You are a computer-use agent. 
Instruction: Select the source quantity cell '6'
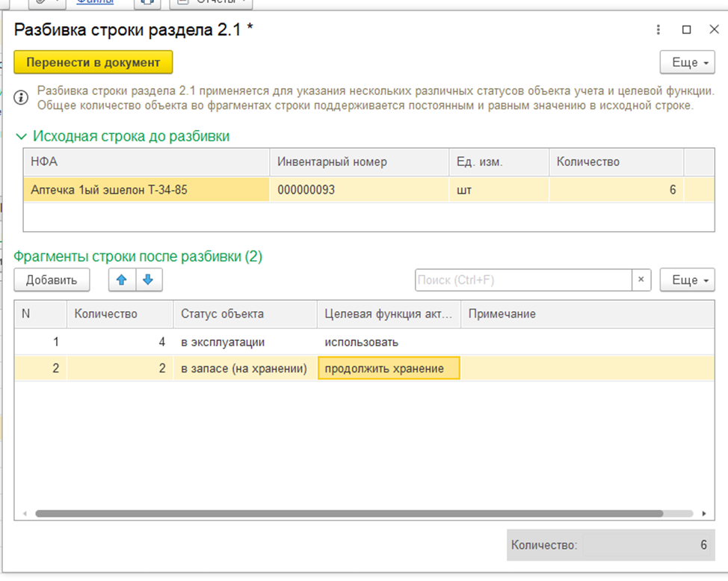pyautogui.click(x=616, y=189)
